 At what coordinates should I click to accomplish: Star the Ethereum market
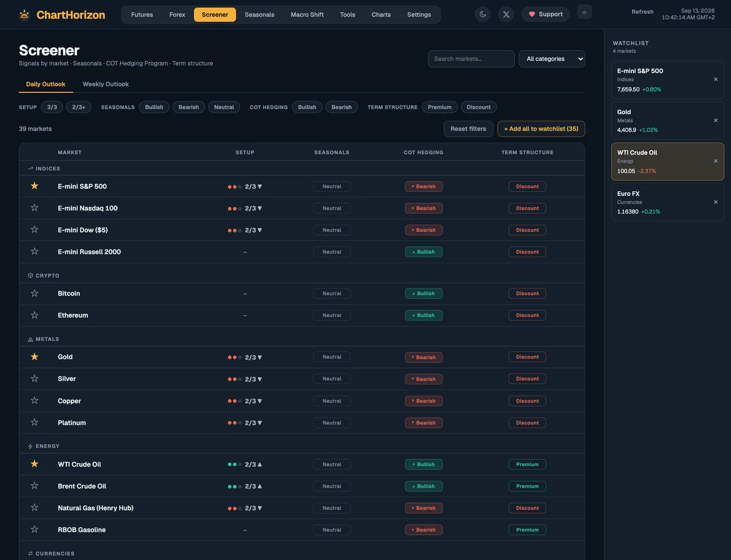[x=34, y=315]
